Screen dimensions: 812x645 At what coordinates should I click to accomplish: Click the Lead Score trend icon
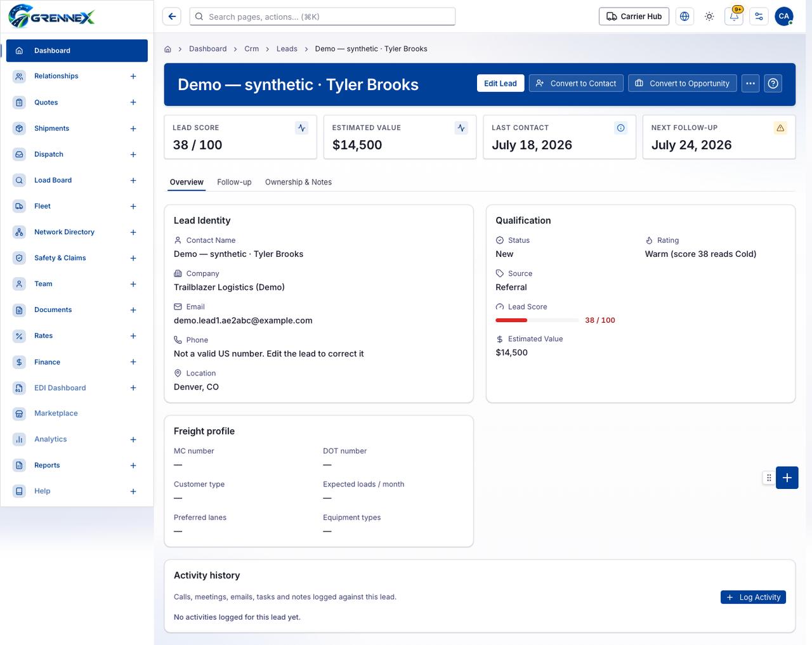click(302, 128)
